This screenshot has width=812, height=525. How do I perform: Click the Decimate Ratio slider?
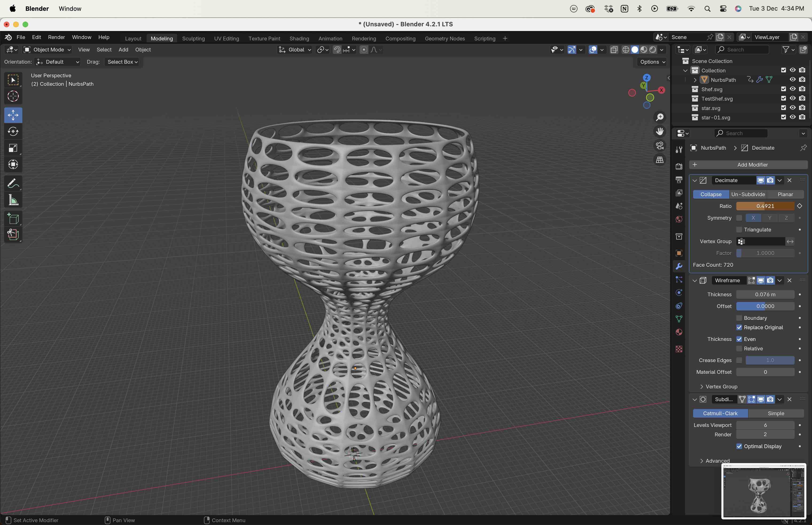point(765,206)
